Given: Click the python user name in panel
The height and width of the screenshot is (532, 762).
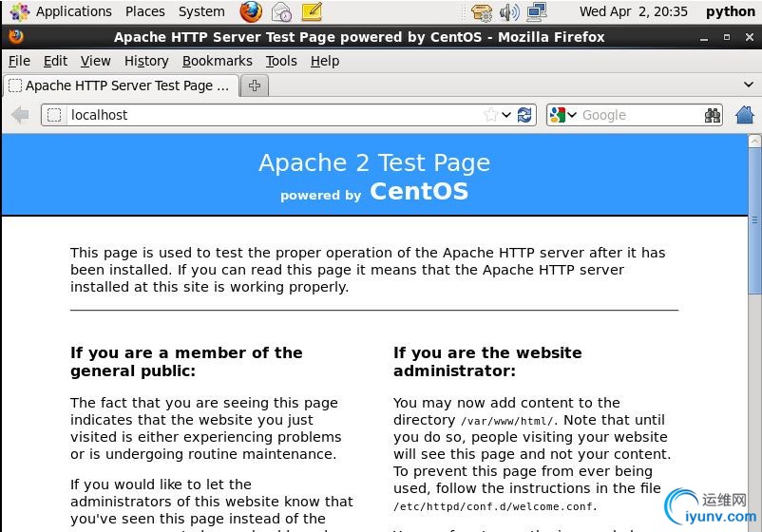Looking at the screenshot, I should tap(730, 11).
